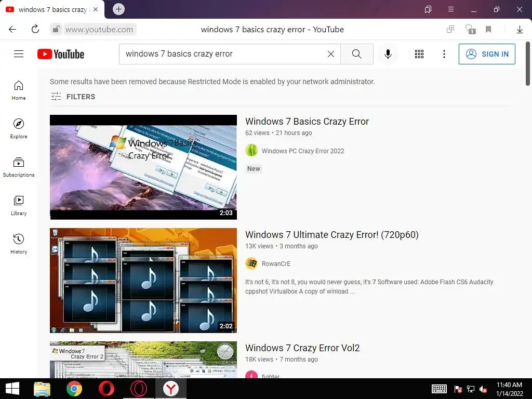Screen dimensions: 532x399
Task: Open Explore in the sidebar
Action: (19, 129)
